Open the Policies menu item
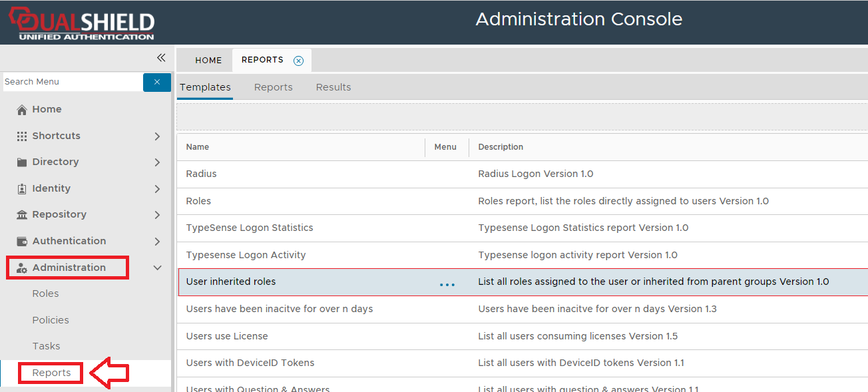Screen dimensions: 868x392 (51, 320)
